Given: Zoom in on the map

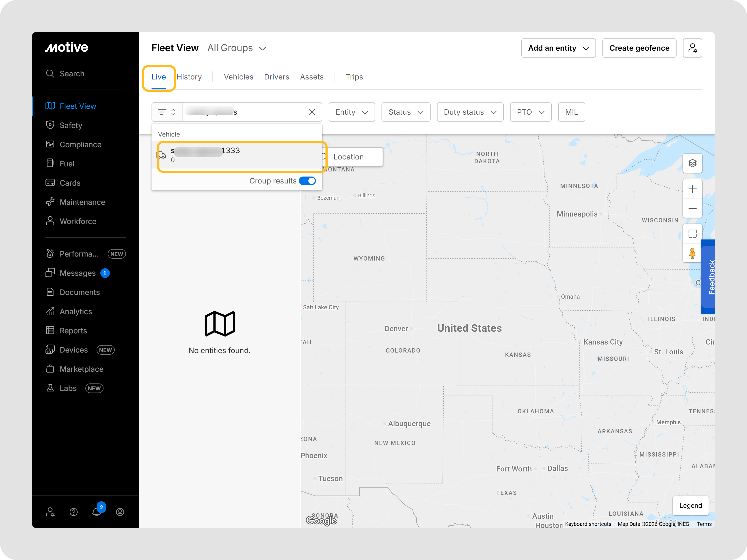Looking at the screenshot, I should (x=693, y=189).
